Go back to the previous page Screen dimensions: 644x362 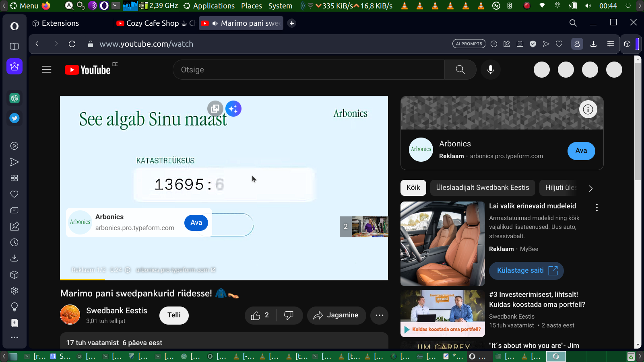[37, 44]
